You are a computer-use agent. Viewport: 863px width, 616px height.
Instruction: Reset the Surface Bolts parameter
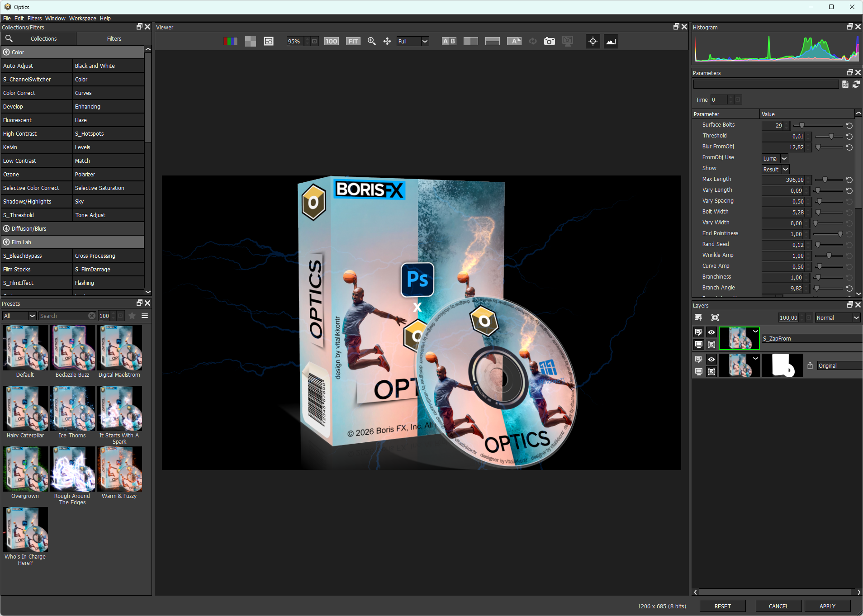pyautogui.click(x=849, y=126)
